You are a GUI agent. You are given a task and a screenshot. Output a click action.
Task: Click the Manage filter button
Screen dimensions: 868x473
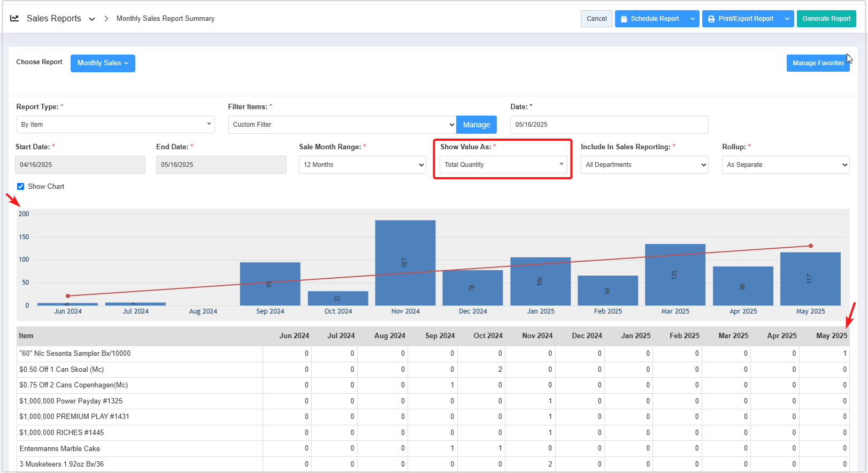point(476,125)
